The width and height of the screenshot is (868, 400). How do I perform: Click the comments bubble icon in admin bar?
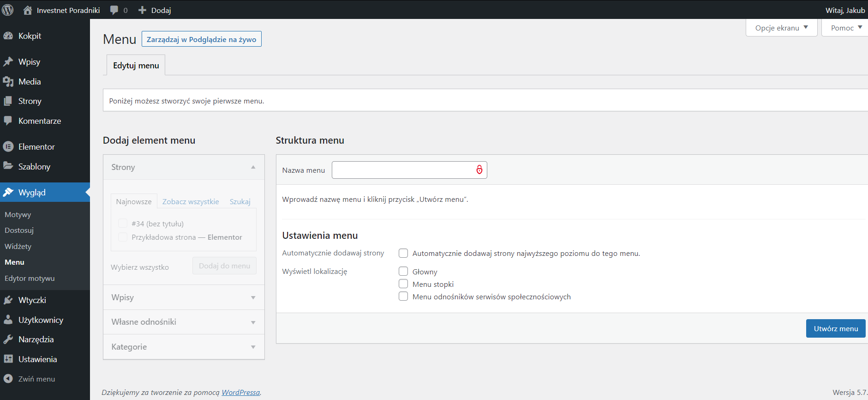tap(114, 10)
